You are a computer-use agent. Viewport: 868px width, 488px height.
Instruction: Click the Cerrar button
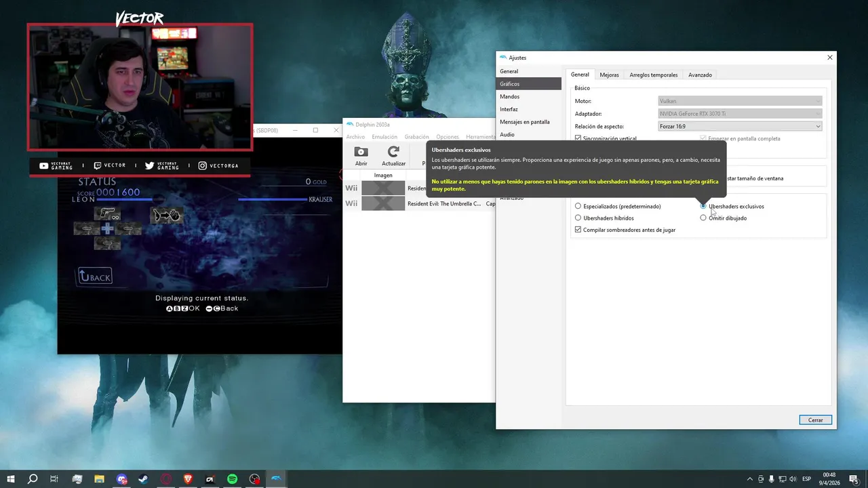coord(815,420)
